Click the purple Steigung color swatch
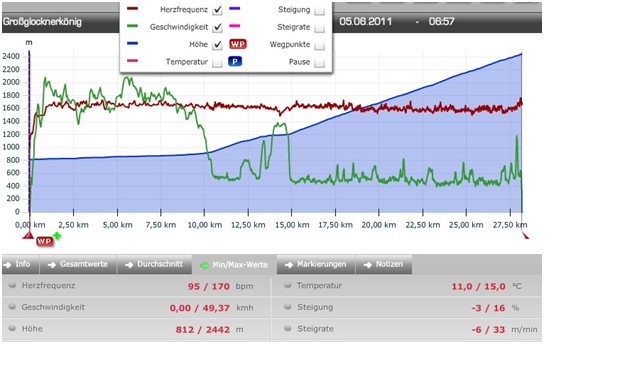 coord(235,8)
